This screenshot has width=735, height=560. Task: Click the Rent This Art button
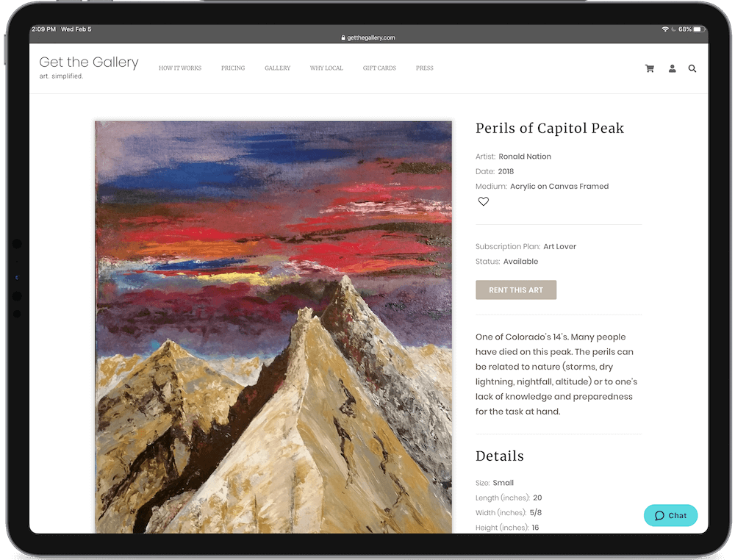coord(516,290)
